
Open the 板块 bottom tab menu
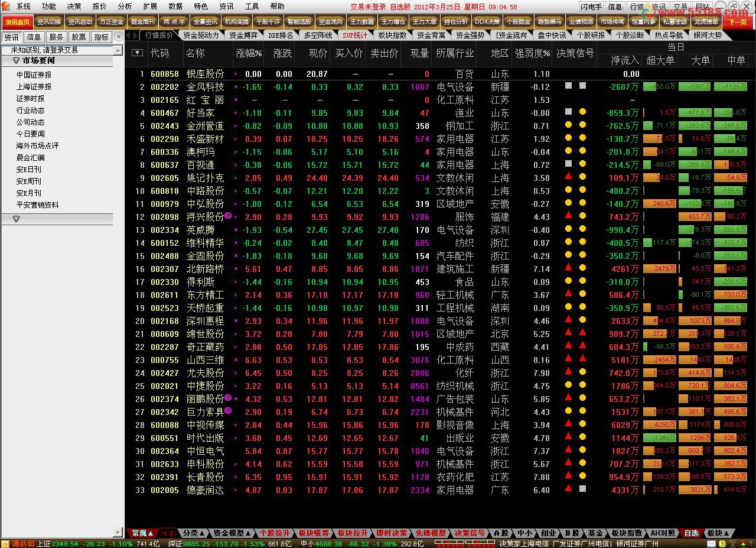click(x=719, y=533)
